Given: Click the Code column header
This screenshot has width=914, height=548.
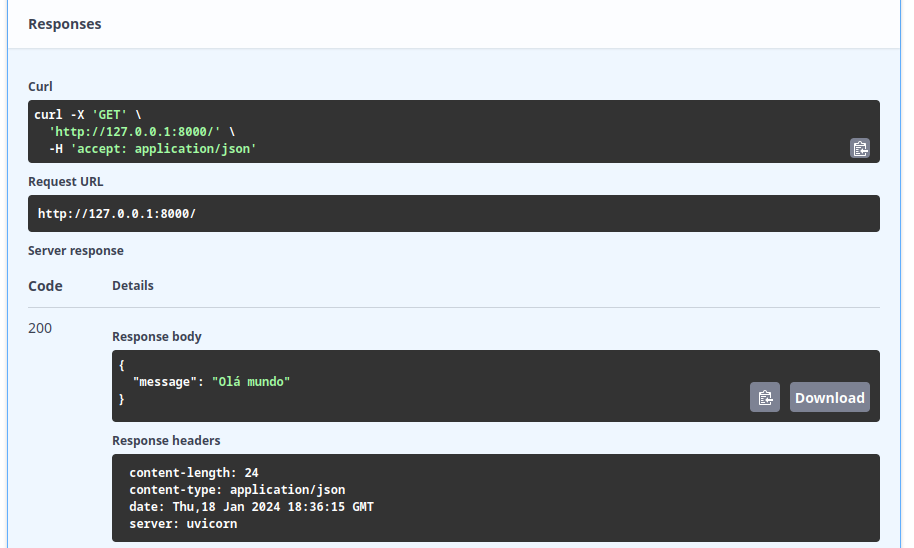Looking at the screenshot, I should click(45, 286).
